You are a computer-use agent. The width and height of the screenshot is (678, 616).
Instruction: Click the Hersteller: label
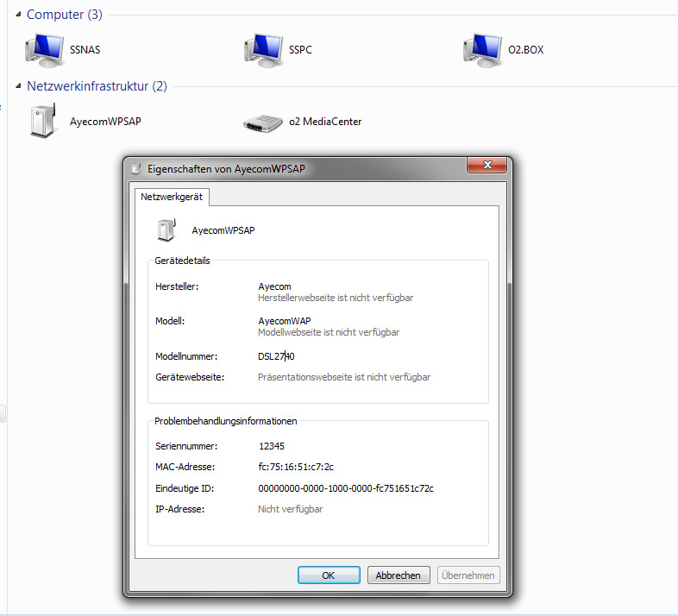[177, 286]
